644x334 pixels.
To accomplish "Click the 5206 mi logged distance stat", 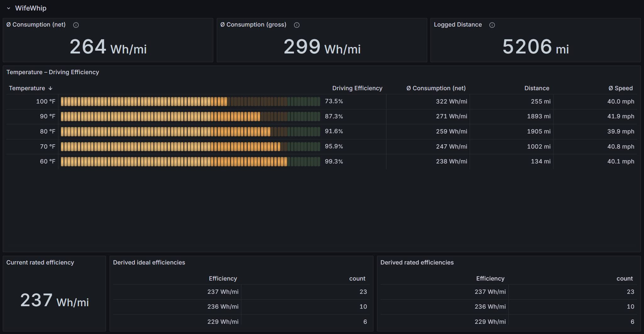I will pyautogui.click(x=536, y=47).
